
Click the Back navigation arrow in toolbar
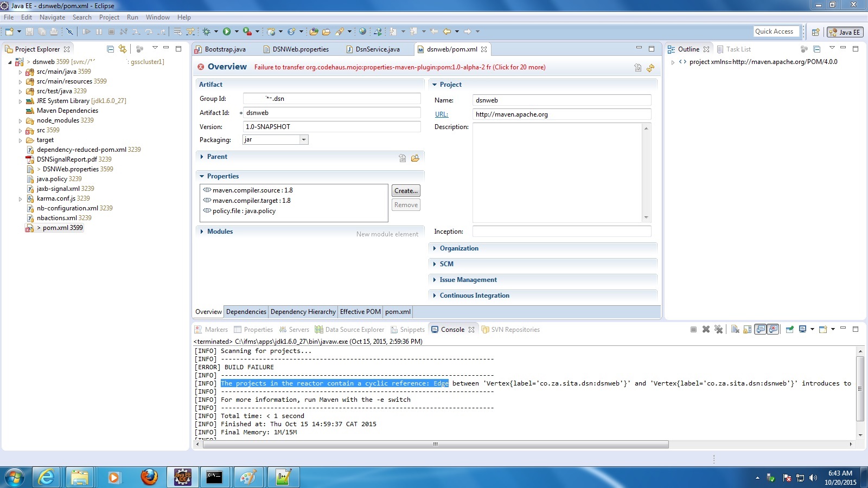coord(448,31)
